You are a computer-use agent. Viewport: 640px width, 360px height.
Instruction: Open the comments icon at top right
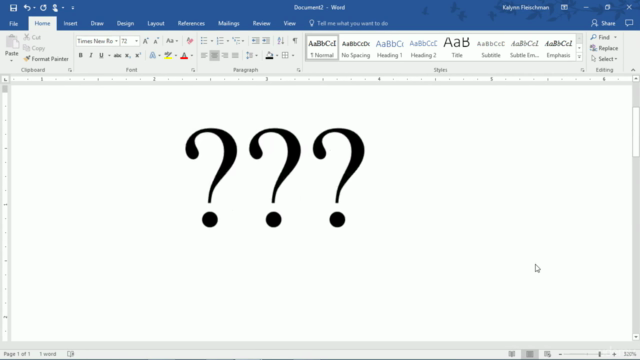click(629, 23)
